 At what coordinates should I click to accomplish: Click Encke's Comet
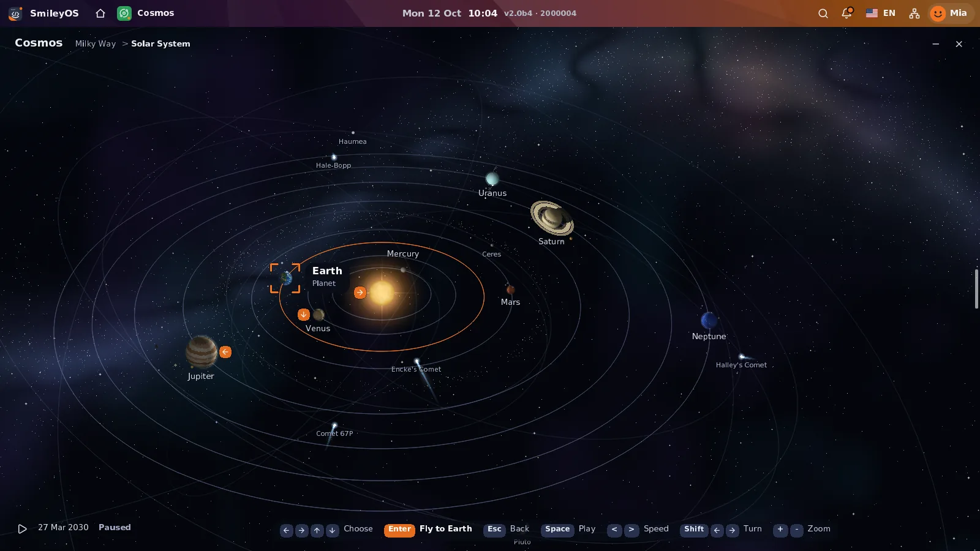[x=417, y=361]
